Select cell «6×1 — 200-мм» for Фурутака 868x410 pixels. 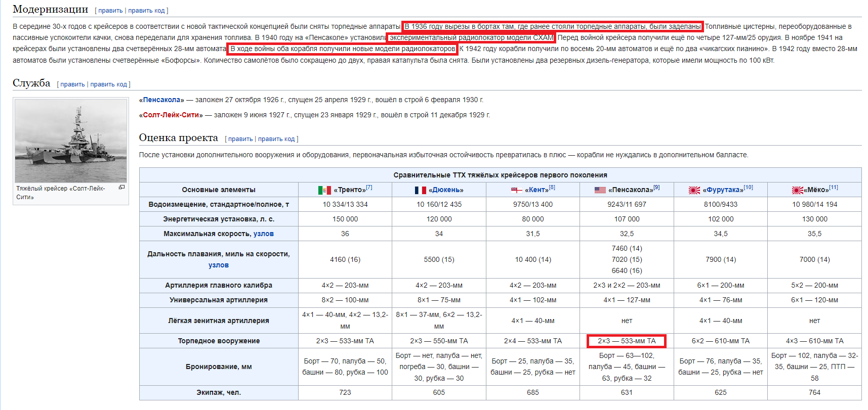tap(721, 286)
